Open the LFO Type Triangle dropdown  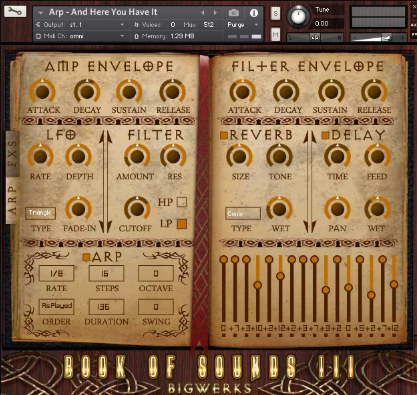(x=40, y=213)
